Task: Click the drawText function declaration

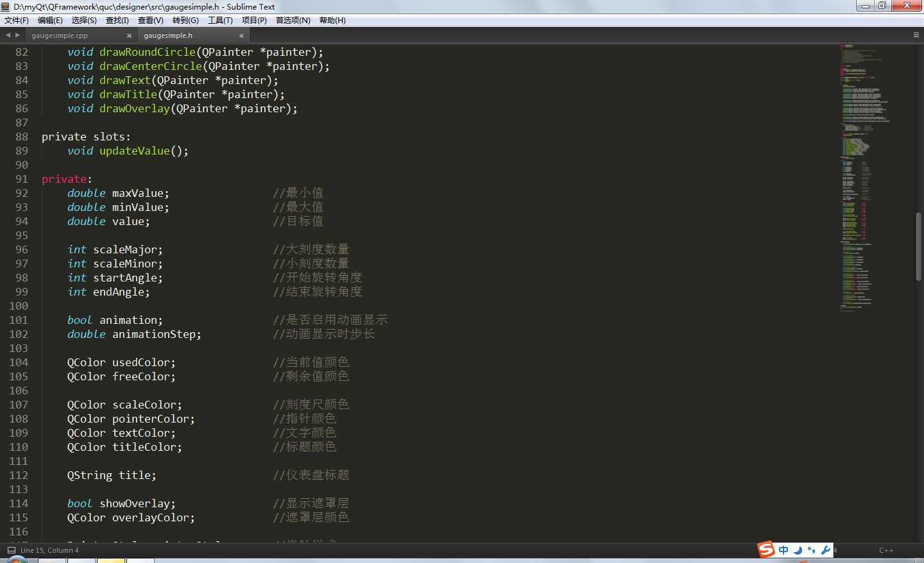Action: pyautogui.click(x=173, y=80)
